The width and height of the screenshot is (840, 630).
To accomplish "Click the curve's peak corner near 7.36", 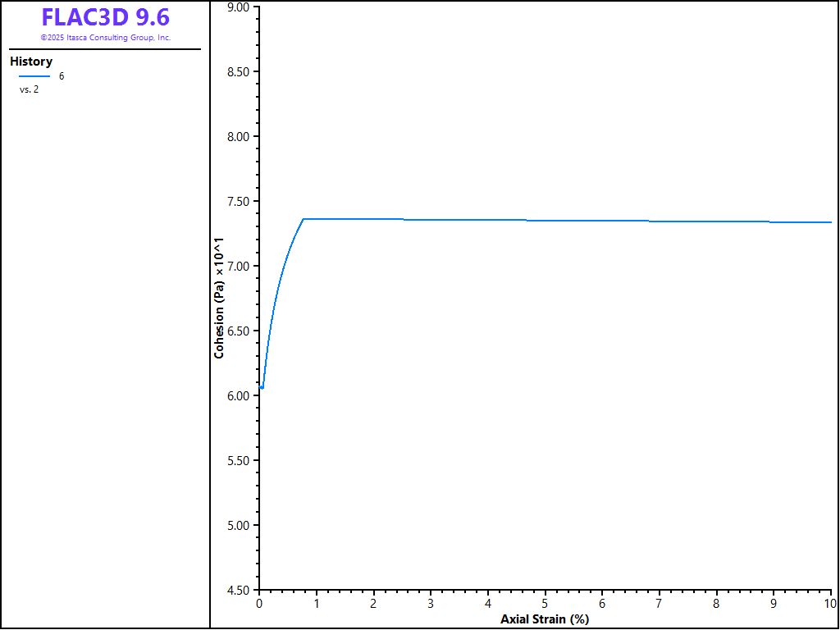I will (304, 219).
